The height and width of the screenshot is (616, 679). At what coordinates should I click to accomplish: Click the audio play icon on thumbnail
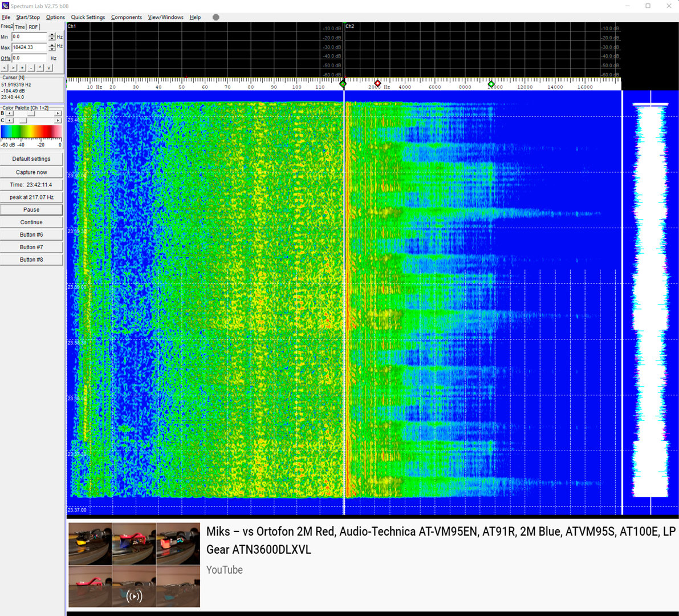[134, 597]
